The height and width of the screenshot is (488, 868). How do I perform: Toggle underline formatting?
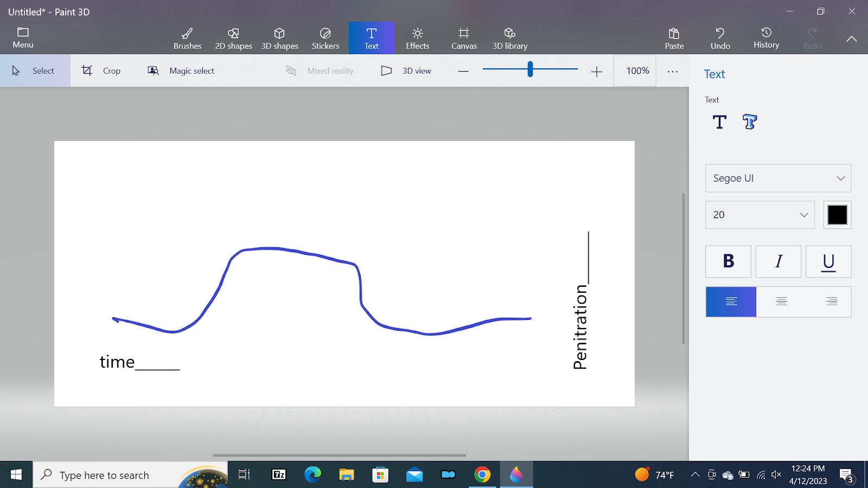(828, 261)
